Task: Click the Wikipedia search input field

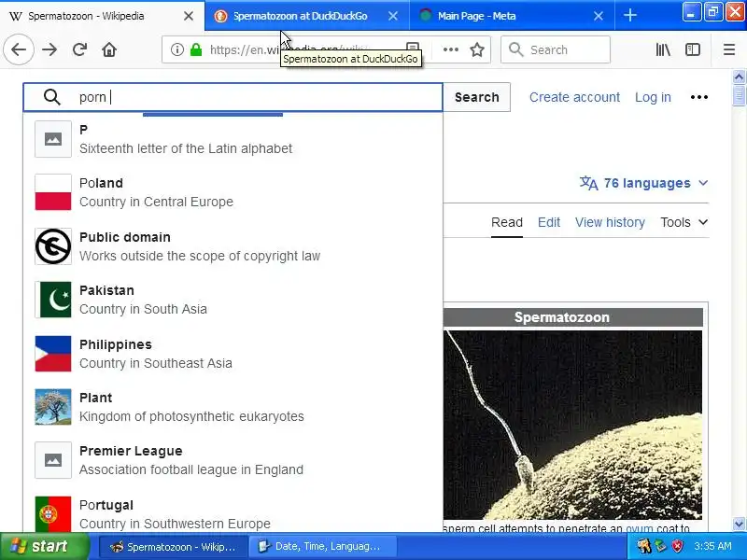Action: pos(233,97)
